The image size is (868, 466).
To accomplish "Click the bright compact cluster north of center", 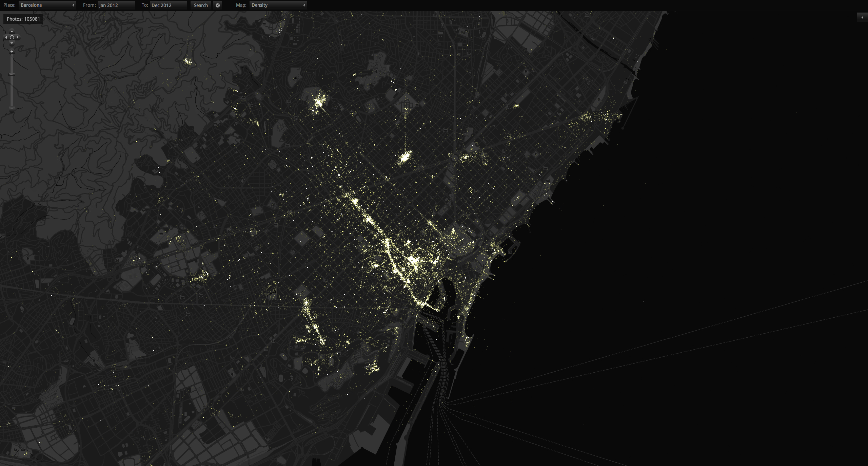I will (405, 157).
